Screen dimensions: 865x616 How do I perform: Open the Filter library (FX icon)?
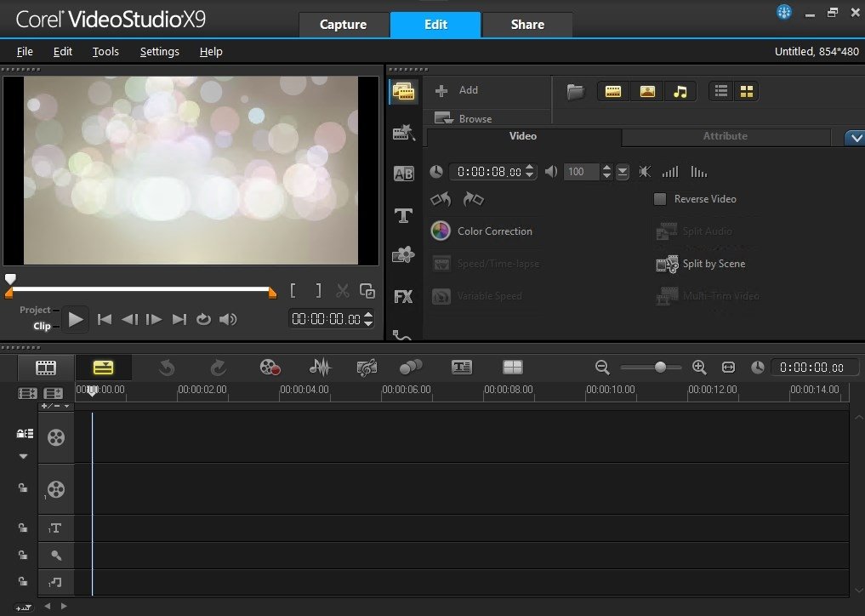[x=403, y=296]
